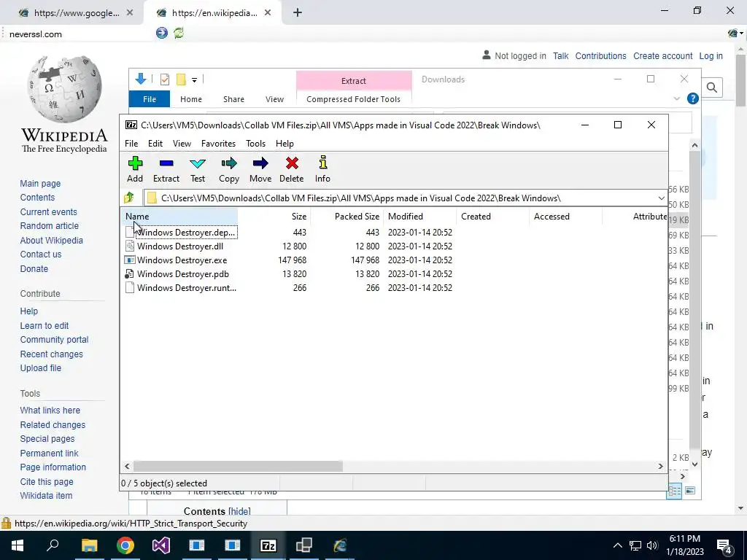The height and width of the screenshot is (560, 747).
Task: Click the Explorer vertical scrollbar down arrow
Action: coord(694,464)
